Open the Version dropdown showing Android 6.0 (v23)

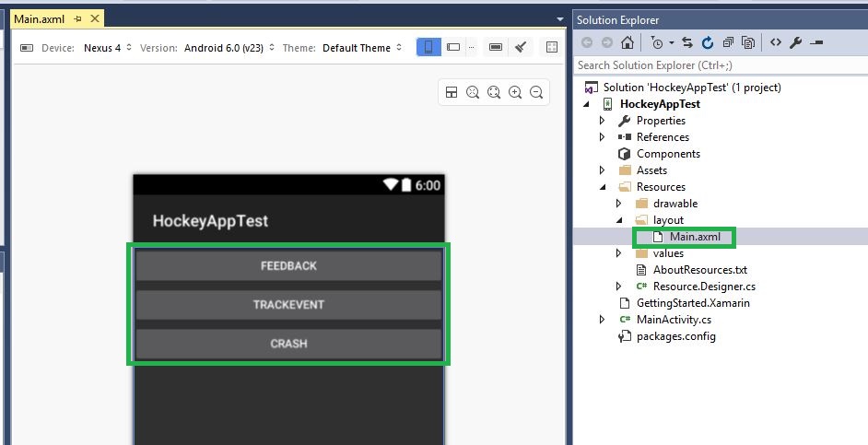click(229, 48)
